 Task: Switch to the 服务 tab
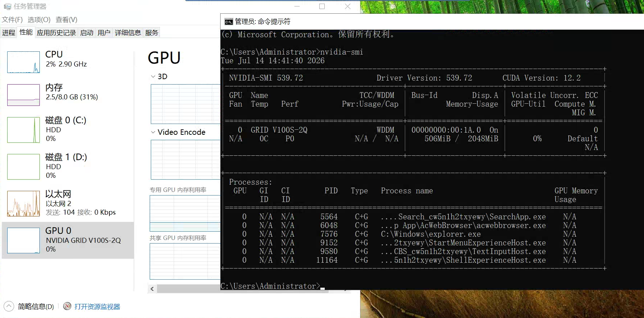152,33
